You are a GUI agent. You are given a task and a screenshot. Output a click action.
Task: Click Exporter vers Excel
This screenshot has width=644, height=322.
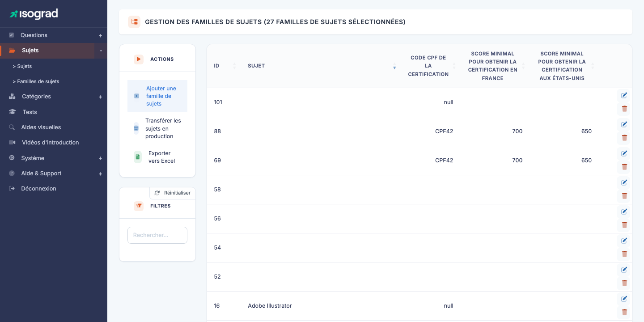tap(157, 157)
